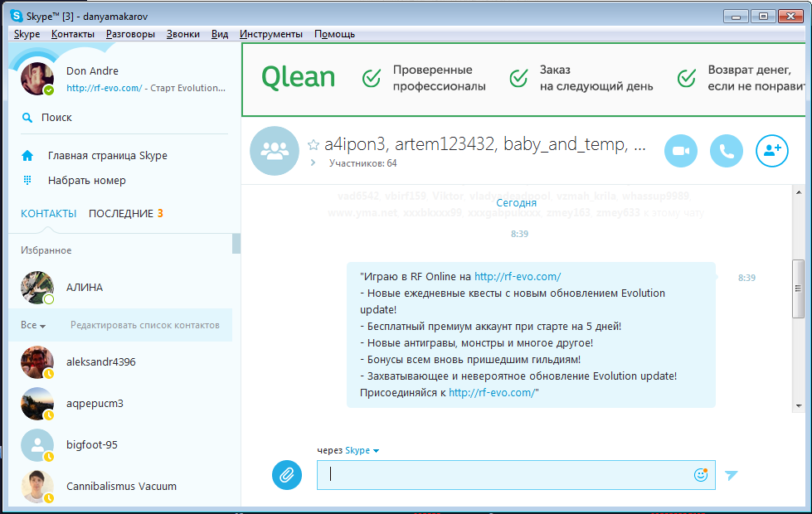Send the message with the arrow icon
Screen dimensions: 812x514
point(731,475)
